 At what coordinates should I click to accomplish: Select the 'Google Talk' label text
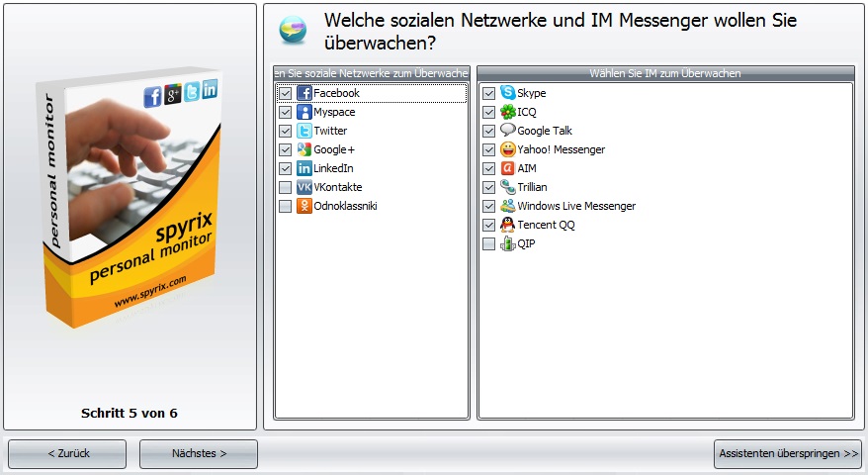point(545,131)
